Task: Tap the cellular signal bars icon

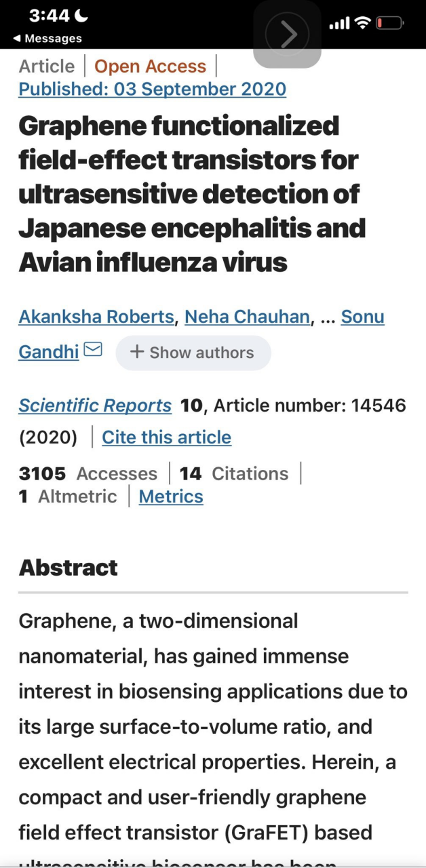Action: point(338,24)
